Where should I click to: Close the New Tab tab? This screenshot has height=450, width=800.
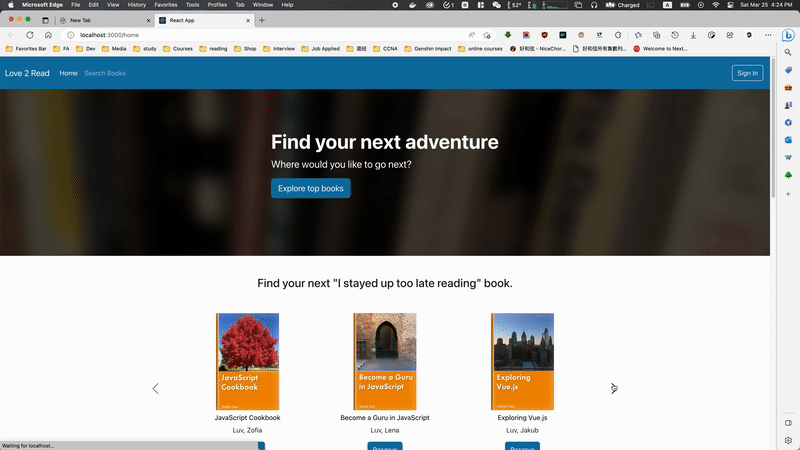click(148, 20)
